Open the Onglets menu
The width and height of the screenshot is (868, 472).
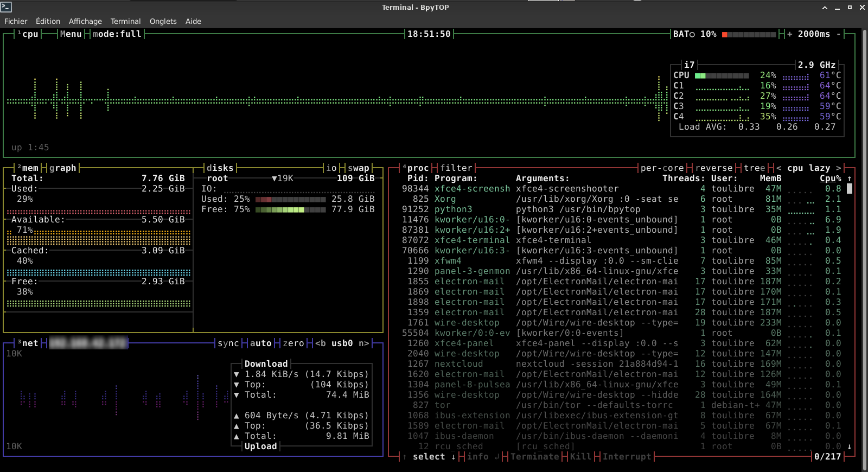163,21
